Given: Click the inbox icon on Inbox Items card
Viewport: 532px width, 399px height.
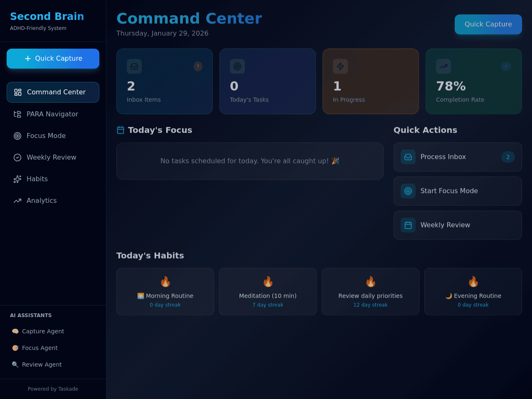Looking at the screenshot, I should pos(134,66).
